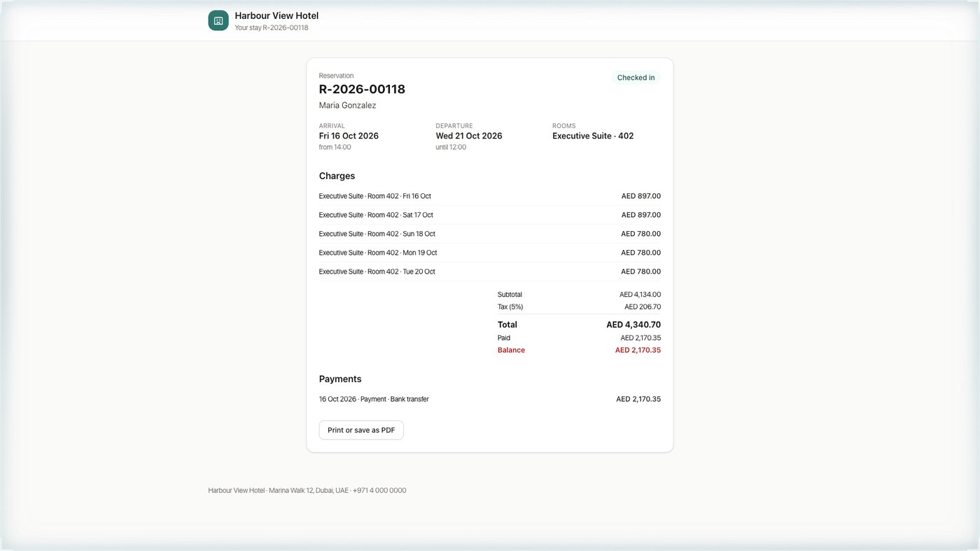Select the Sun 18 Oct charge row
This screenshot has height=551, width=980.
[x=490, y=234]
